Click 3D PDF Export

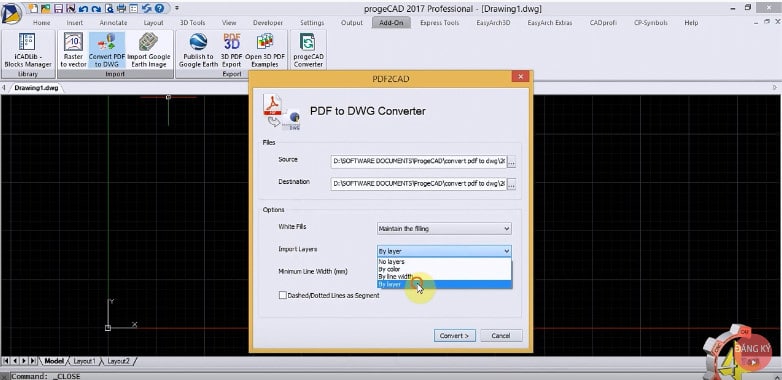tap(231, 51)
